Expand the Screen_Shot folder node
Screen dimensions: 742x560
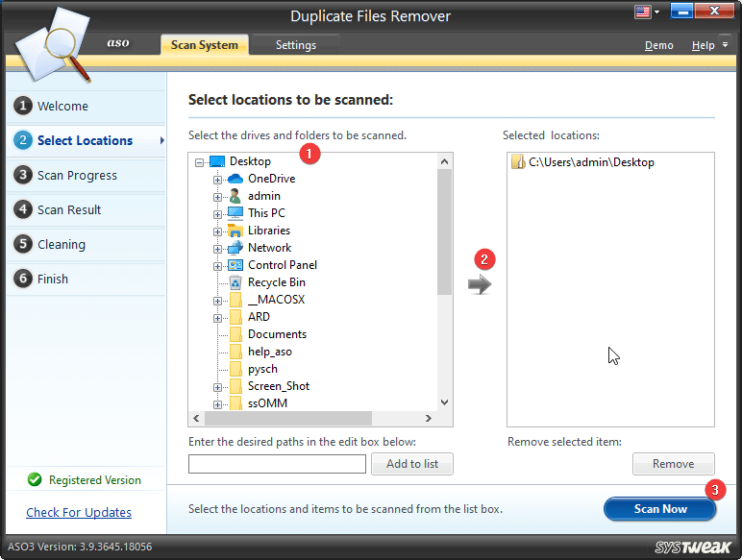217,387
